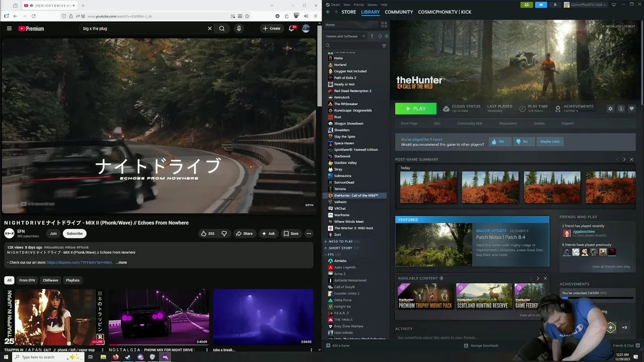644x362 pixels.
Task: Open CosmicPhonkTV account dropdown in Steam
Action: pyautogui.click(x=586, y=5)
